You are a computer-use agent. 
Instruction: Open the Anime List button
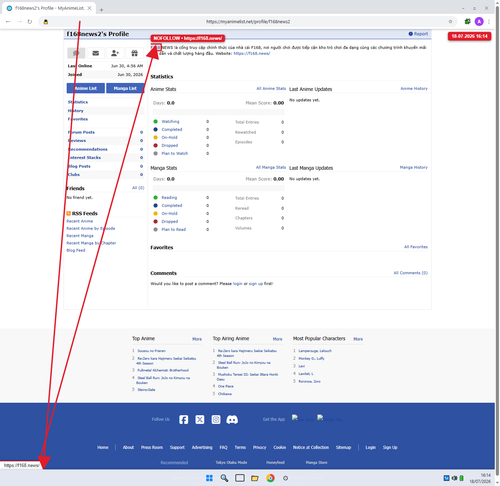(86, 88)
